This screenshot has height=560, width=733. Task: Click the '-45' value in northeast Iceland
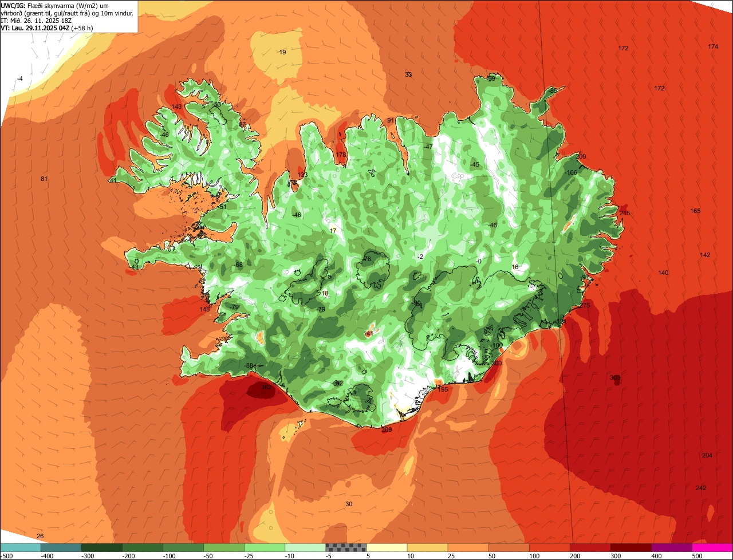[475, 164]
